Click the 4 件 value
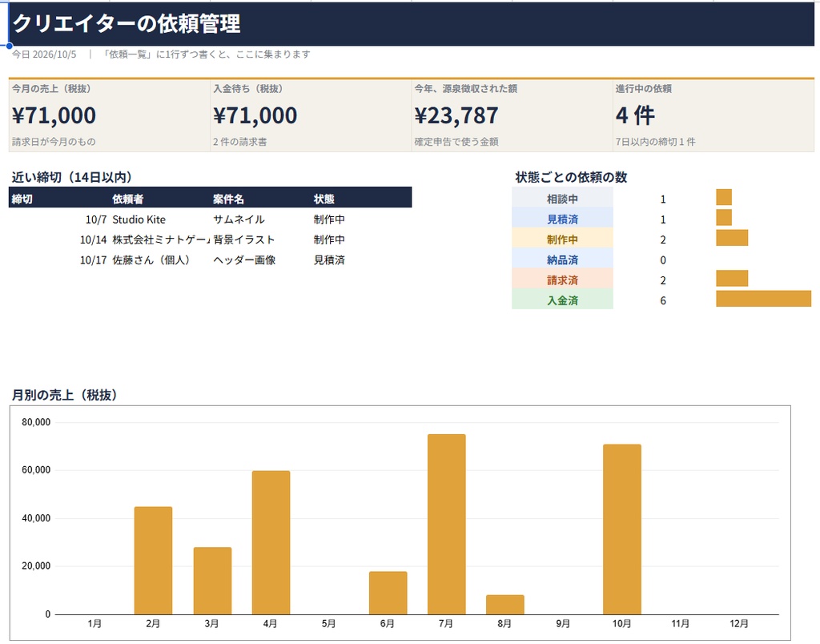This screenshot has height=644, width=820. 635,115
